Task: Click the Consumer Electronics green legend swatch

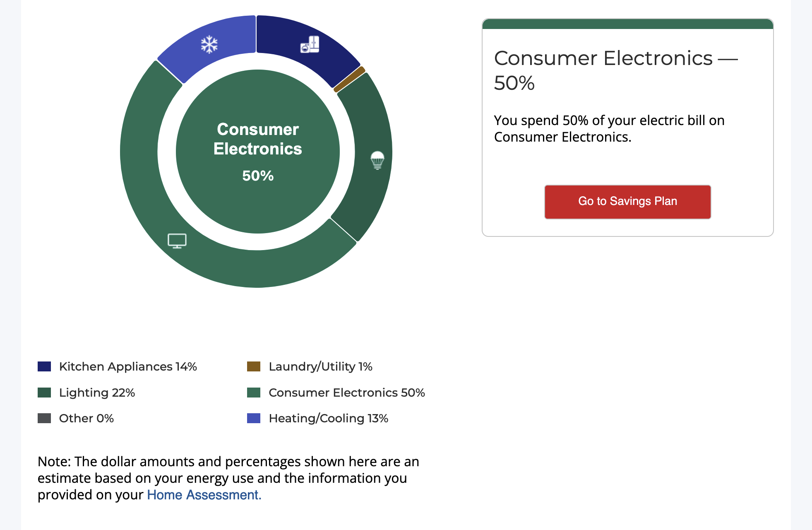Action: [254, 393]
